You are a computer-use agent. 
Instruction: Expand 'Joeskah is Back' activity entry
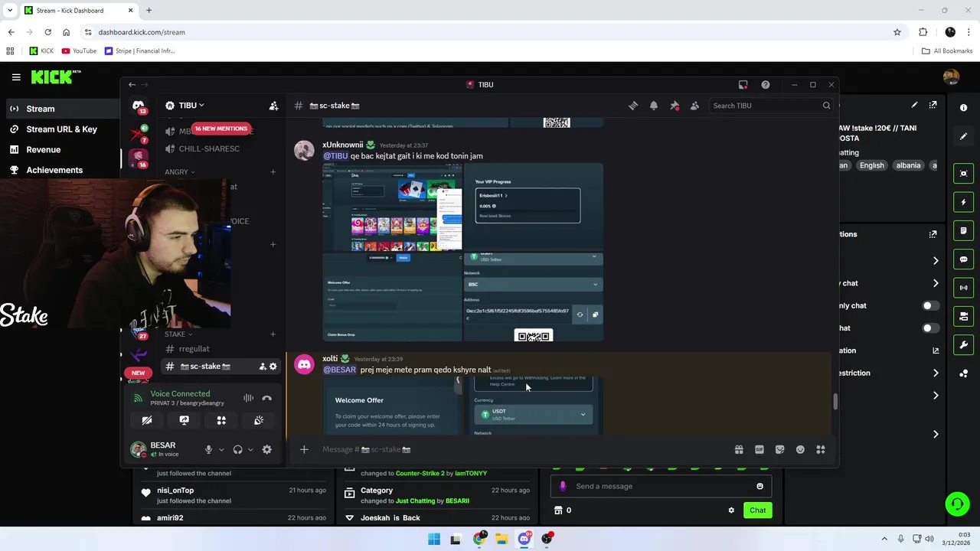click(x=350, y=518)
